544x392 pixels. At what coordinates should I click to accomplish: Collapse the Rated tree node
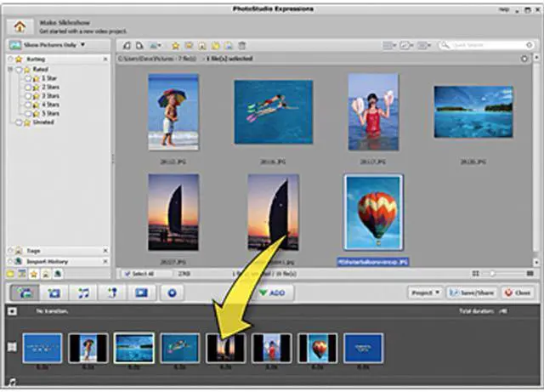[x=10, y=70]
